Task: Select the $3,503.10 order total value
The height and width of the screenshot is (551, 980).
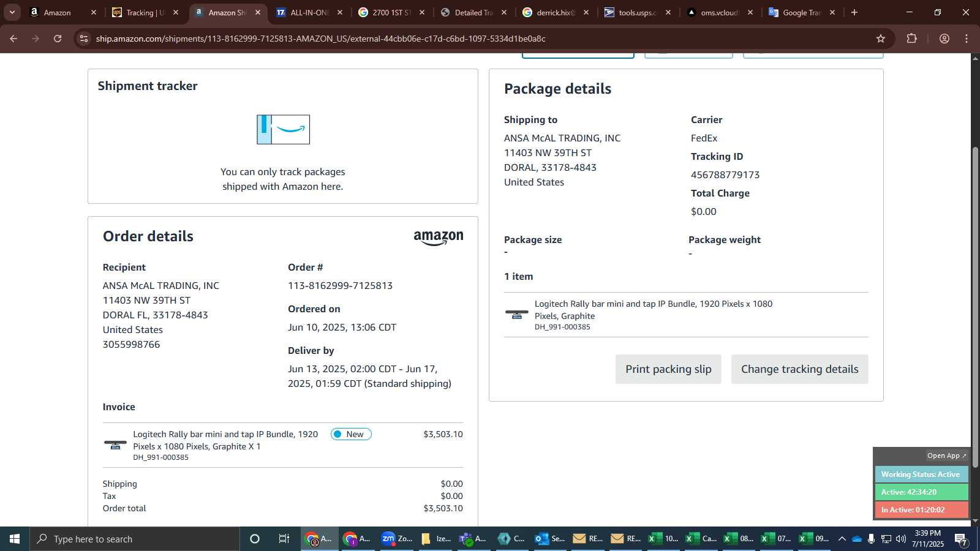Action: pyautogui.click(x=443, y=508)
